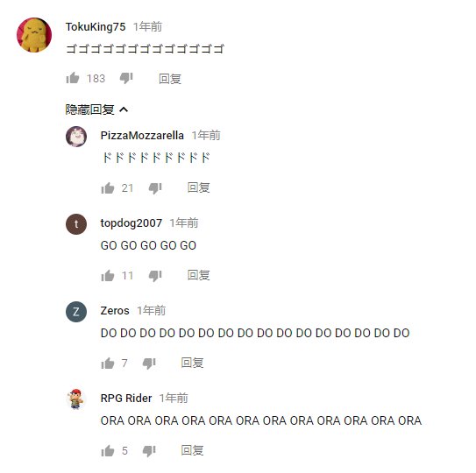Collapse replies via 隐藏回复 chevron
Screen dimensions: 476x473
(x=124, y=109)
